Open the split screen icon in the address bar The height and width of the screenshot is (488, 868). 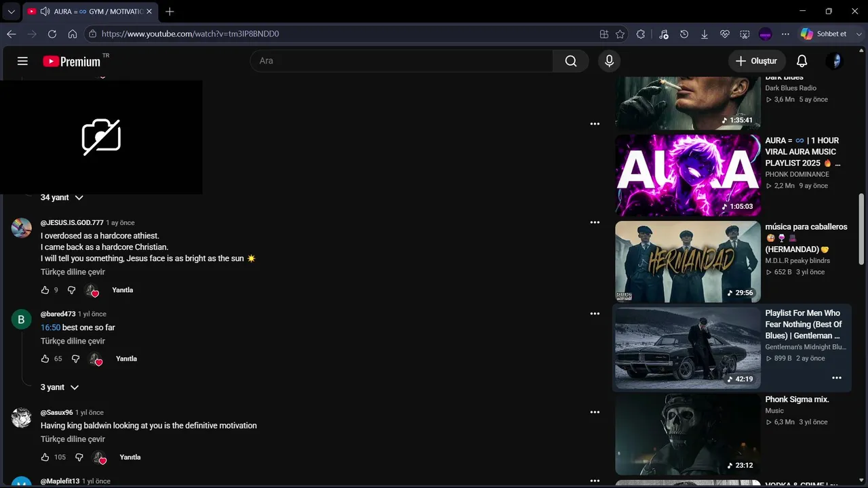pos(604,34)
